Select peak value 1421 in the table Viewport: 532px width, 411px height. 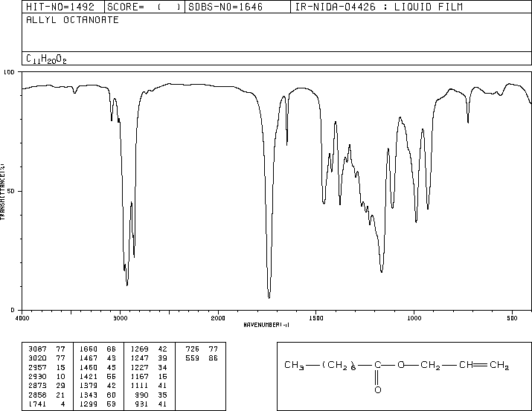[x=89, y=376]
